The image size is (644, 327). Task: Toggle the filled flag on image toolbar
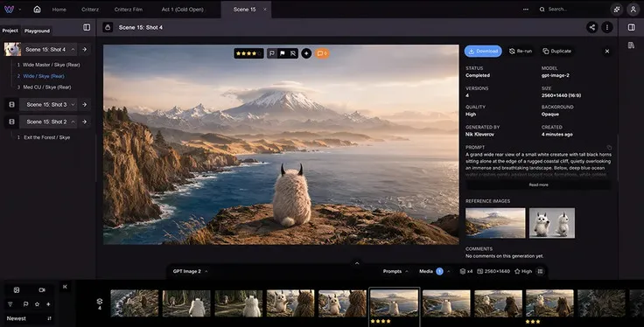pos(283,53)
